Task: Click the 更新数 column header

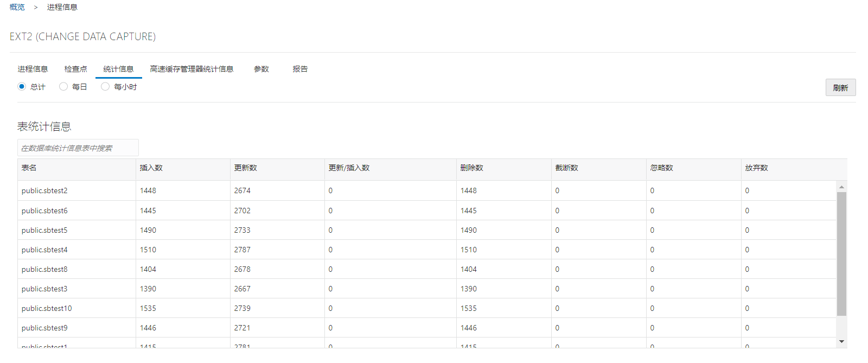Action: pos(246,168)
